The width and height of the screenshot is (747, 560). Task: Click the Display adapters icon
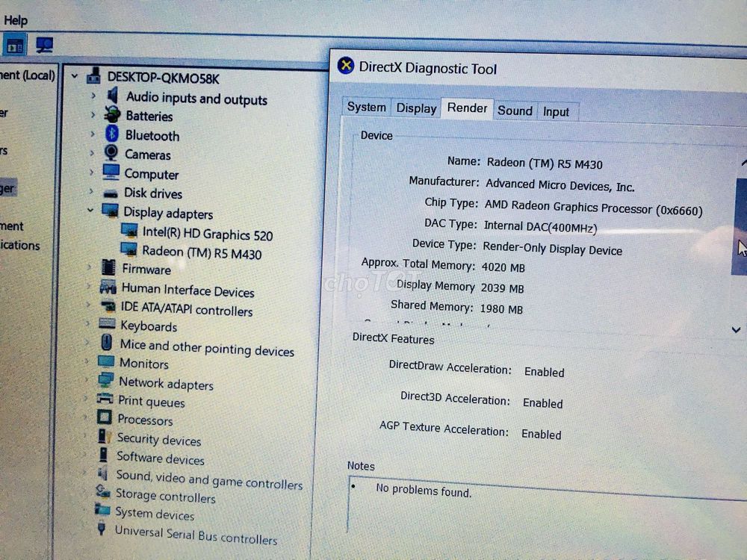click(110, 211)
